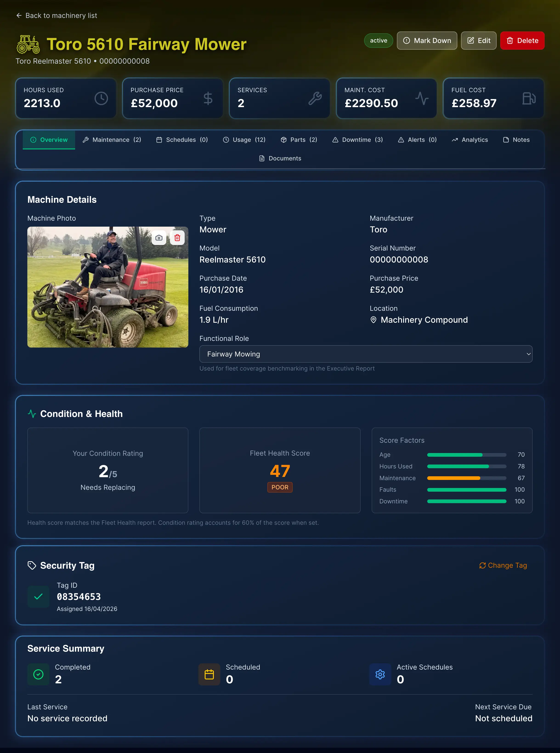Click the wrench icon in Services card

(315, 98)
